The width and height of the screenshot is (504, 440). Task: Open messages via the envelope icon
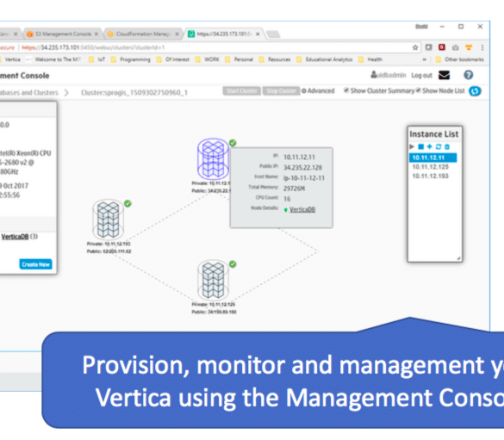(445, 75)
